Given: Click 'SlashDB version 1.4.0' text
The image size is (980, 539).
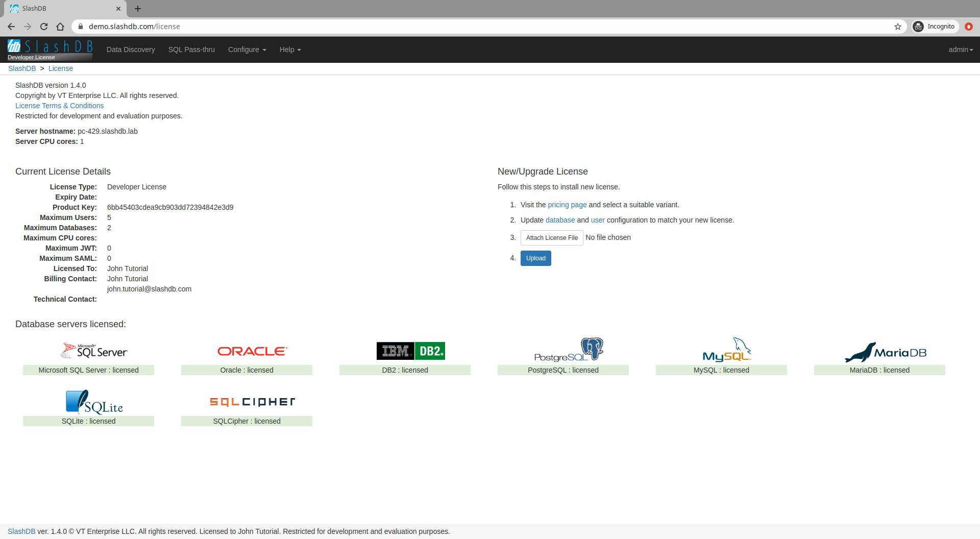Looking at the screenshot, I should pos(51,85).
